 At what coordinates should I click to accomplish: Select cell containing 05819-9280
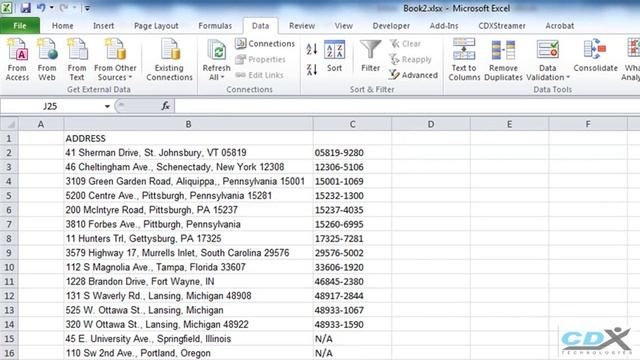(352, 153)
